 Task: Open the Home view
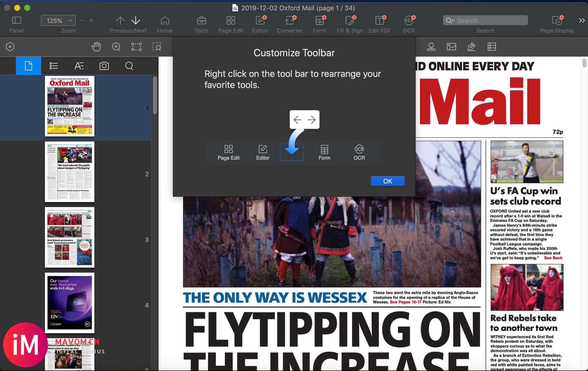tap(165, 20)
